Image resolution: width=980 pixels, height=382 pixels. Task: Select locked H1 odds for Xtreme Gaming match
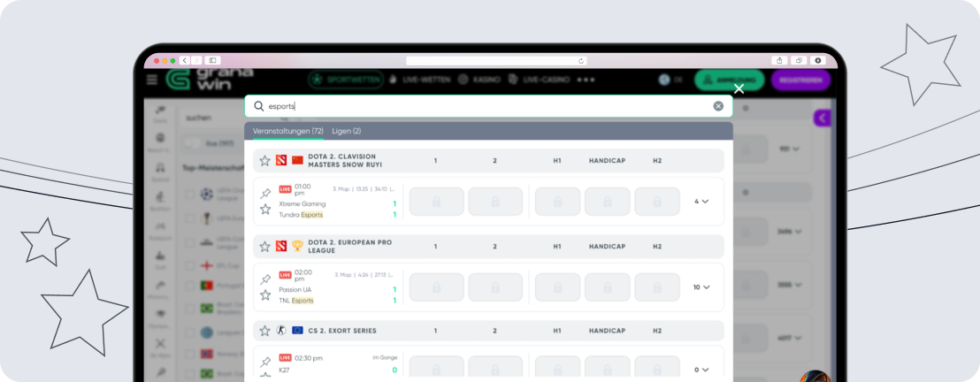click(557, 202)
